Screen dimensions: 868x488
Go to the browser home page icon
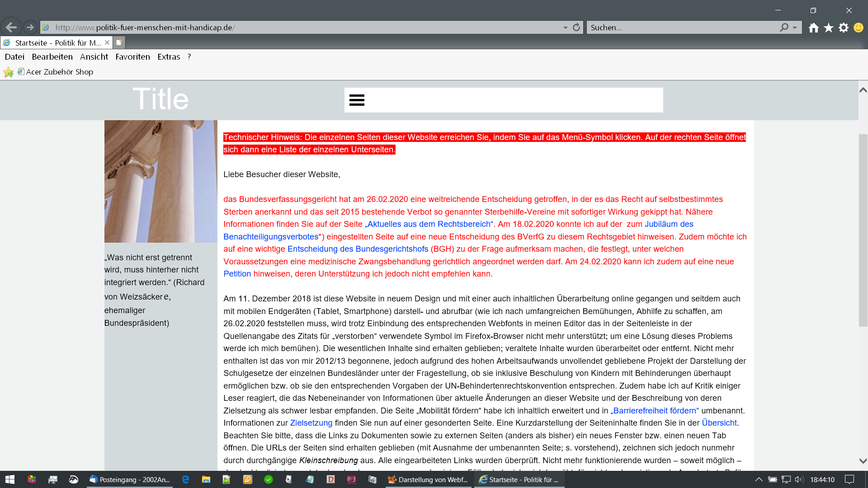[814, 28]
